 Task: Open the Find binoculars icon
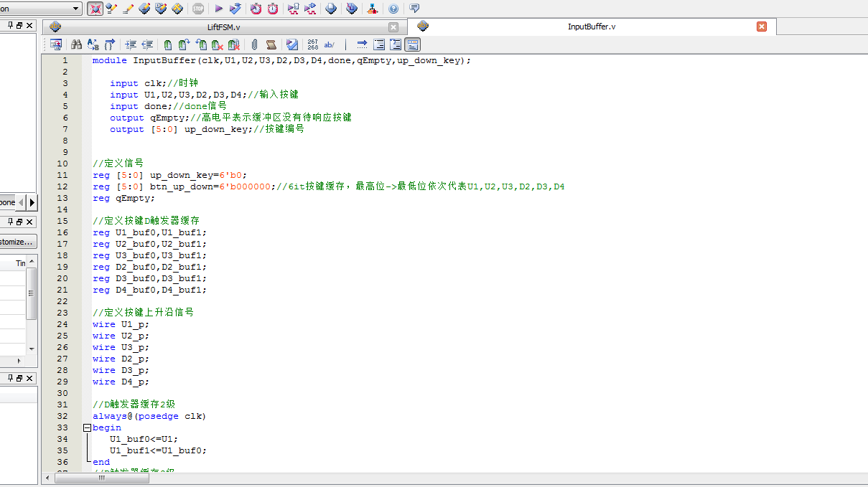pos(76,44)
